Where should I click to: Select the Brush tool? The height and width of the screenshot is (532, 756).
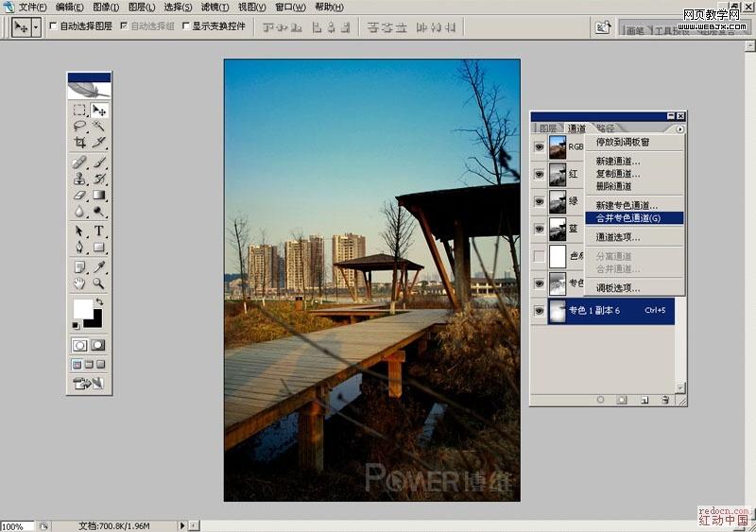(99, 163)
